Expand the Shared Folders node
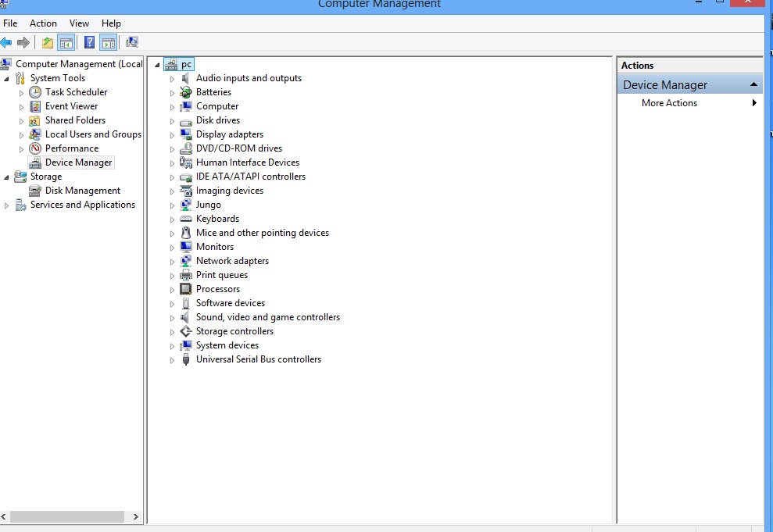The width and height of the screenshot is (773, 532). coord(21,121)
